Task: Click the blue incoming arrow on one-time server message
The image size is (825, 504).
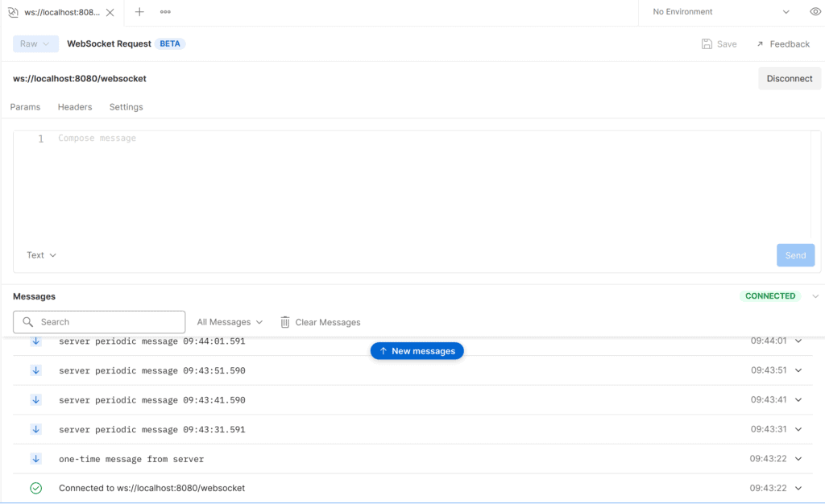Action: tap(35, 458)
